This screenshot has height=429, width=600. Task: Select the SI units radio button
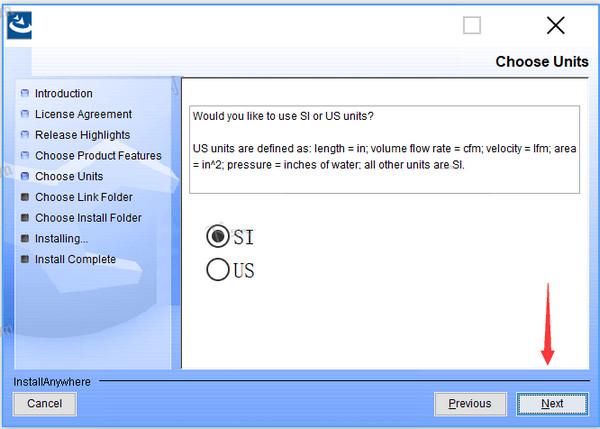point(217,237)
